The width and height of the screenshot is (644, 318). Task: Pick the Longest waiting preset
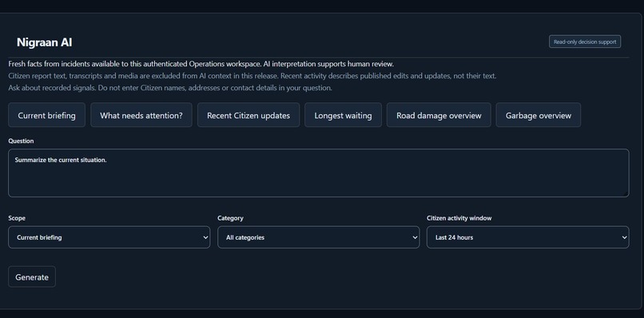click(343, 115)
